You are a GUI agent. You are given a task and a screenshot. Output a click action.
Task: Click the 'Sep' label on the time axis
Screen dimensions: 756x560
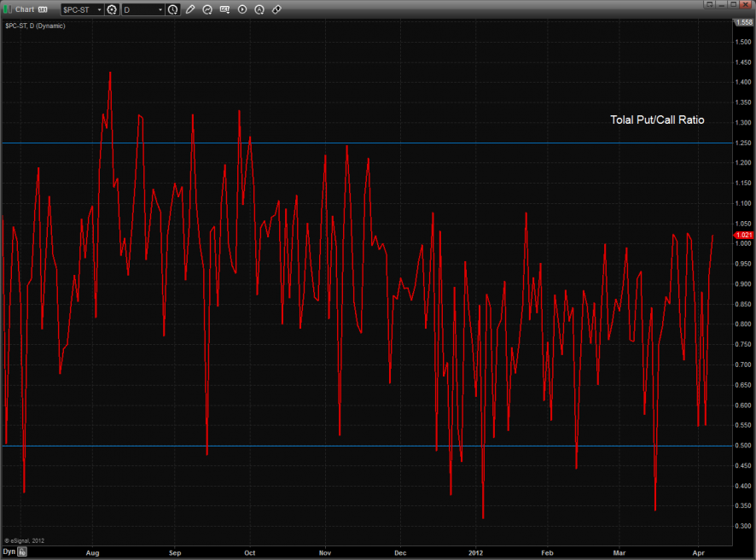point(175,553)
